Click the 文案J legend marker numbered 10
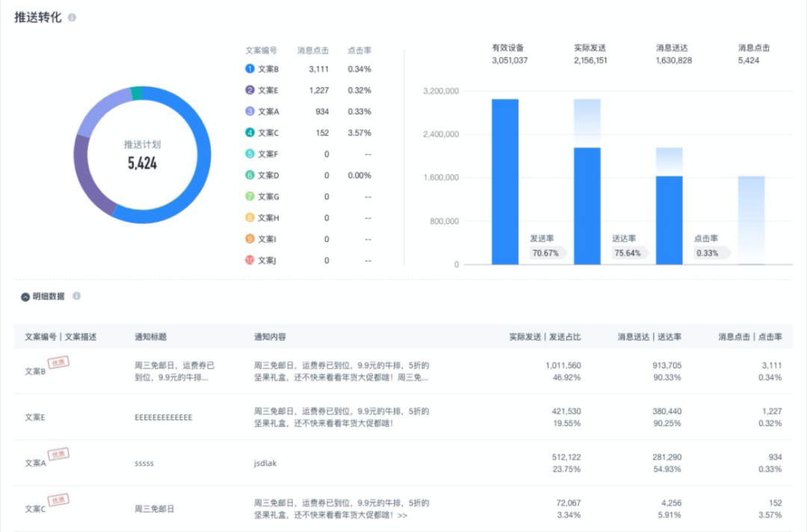 point(250,260)
